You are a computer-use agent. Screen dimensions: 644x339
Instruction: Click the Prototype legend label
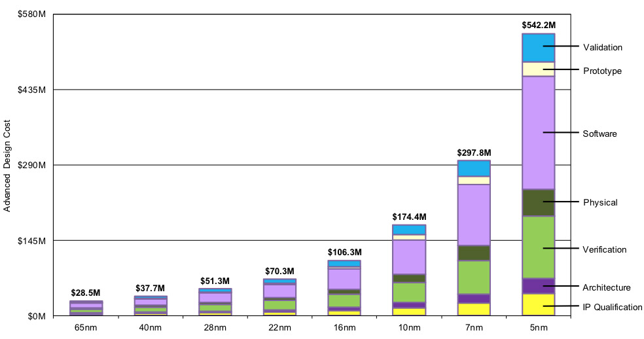[602, 71]
